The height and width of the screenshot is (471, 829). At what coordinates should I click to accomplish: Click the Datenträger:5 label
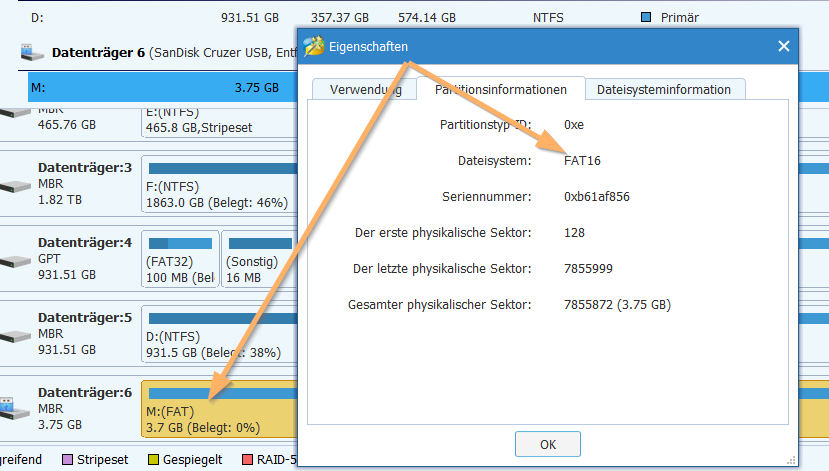click(85, 318)
